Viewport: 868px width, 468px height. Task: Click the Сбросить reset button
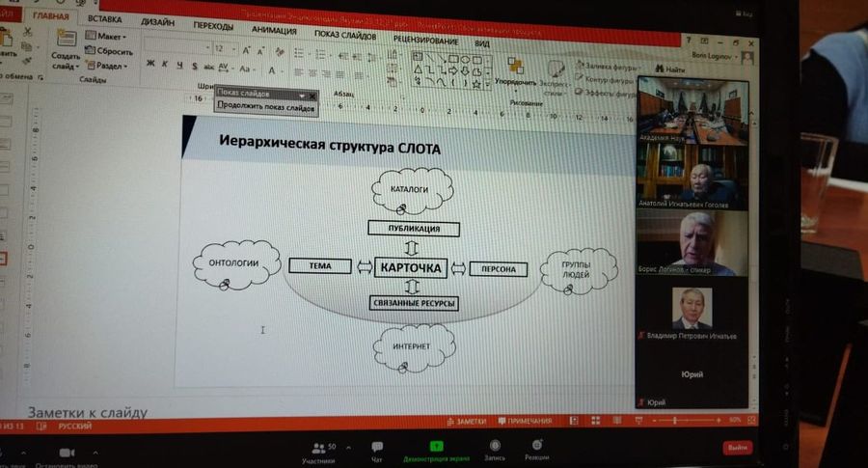109,51
